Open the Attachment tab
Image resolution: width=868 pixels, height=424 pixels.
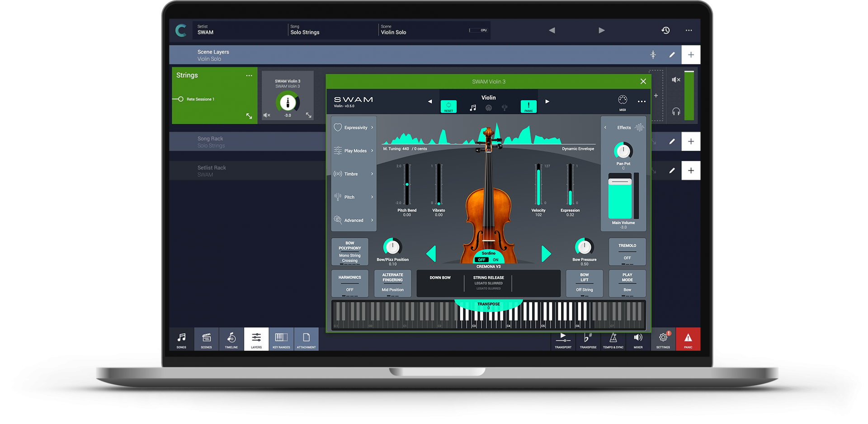[306, 339]
